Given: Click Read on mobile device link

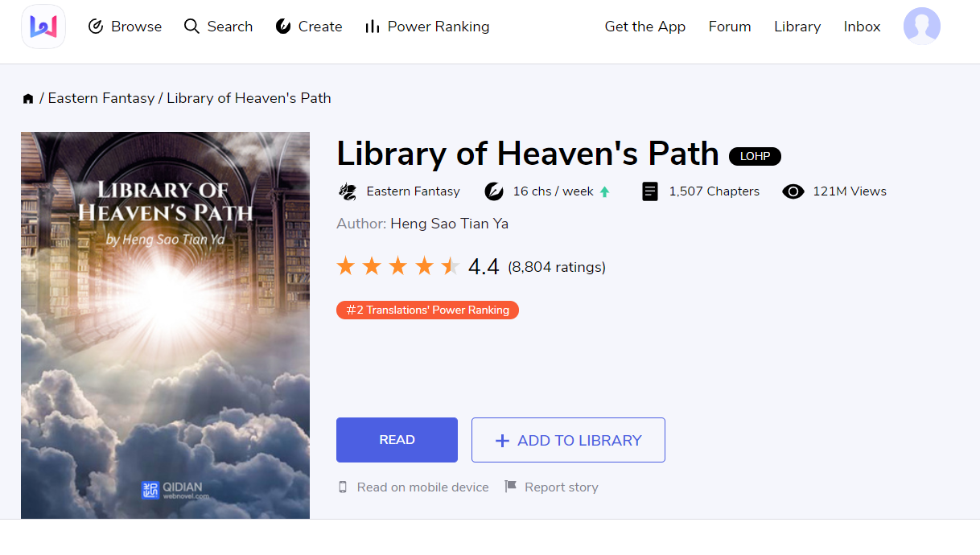Looking at the screenshot, I should tap(422, 487).
